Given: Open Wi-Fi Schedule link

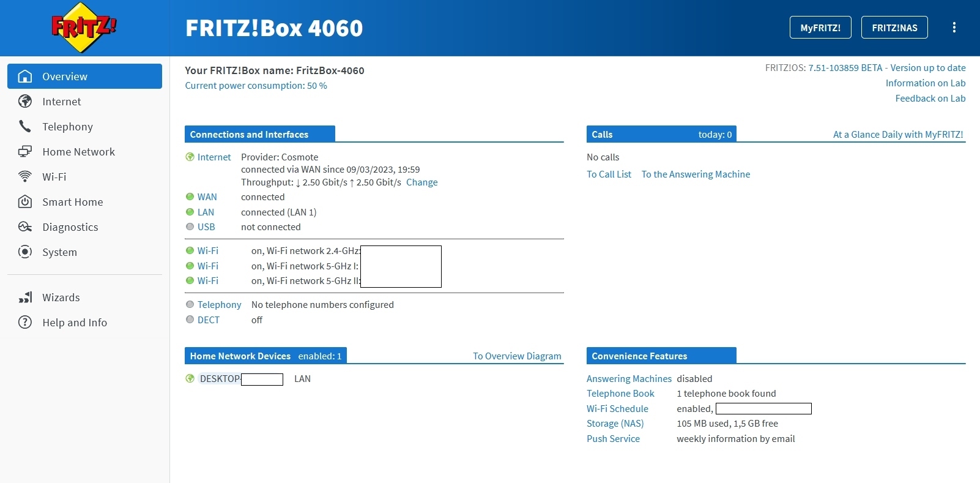Looking at the screenshot, I should (617, 409).
